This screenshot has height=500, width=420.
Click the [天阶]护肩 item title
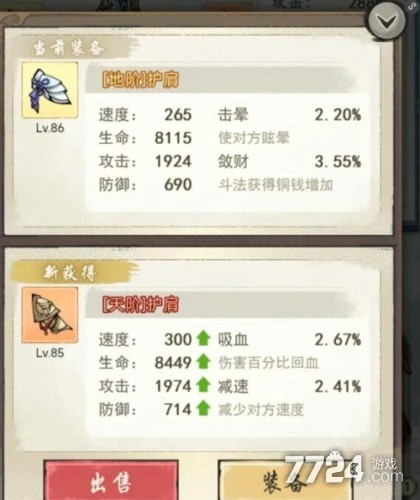pyautogui.click(x=140, y=304)
